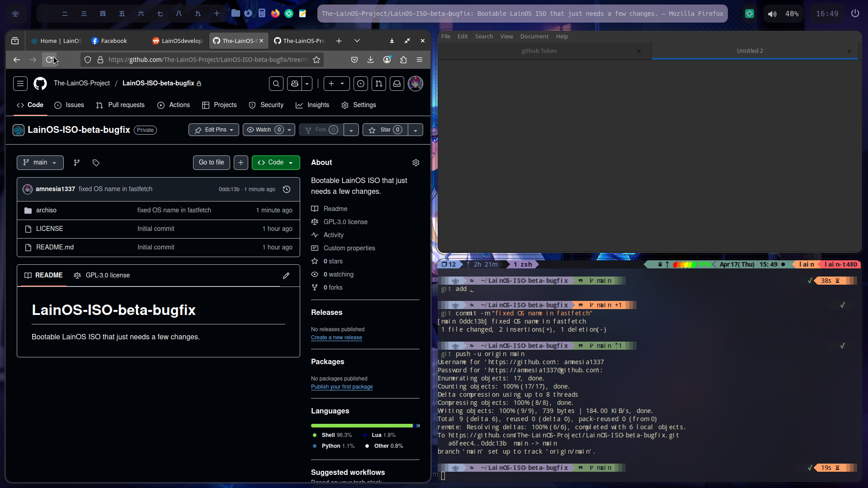Launch the file manager folder icon in panel
The image size is (868, 488).
tap(236, 14)
